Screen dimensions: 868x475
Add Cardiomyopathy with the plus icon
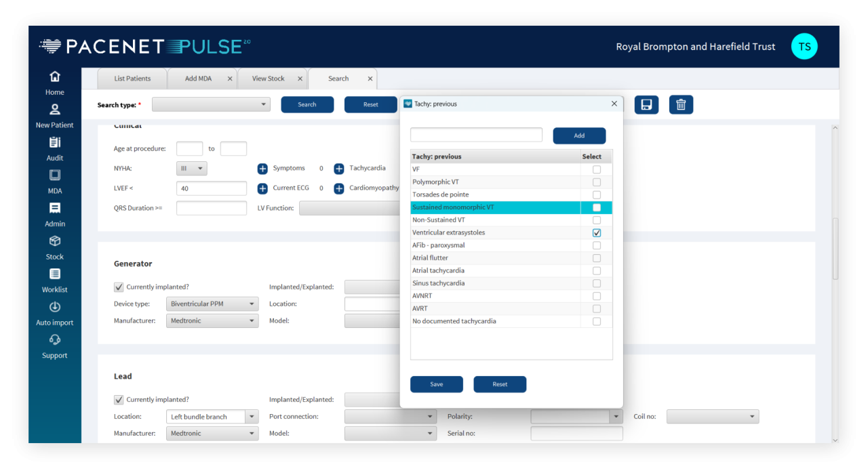coord(339,188)
